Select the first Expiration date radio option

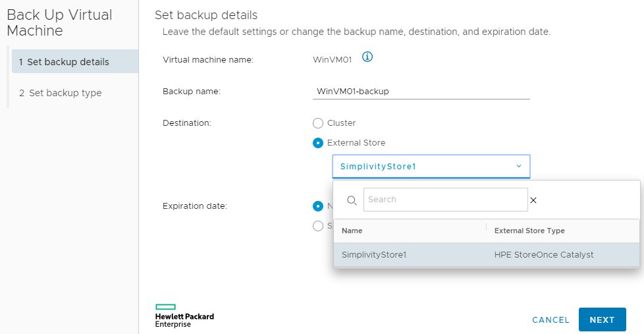point(318,206)
